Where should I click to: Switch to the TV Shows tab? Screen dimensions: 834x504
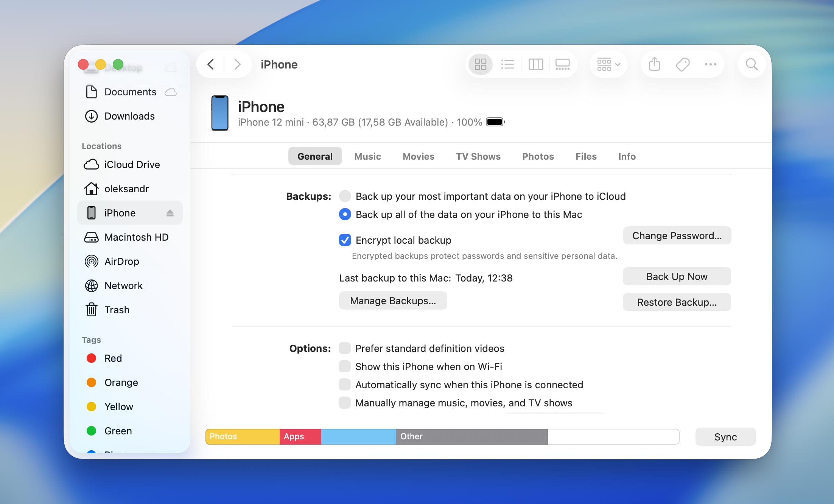coord(478,156)
